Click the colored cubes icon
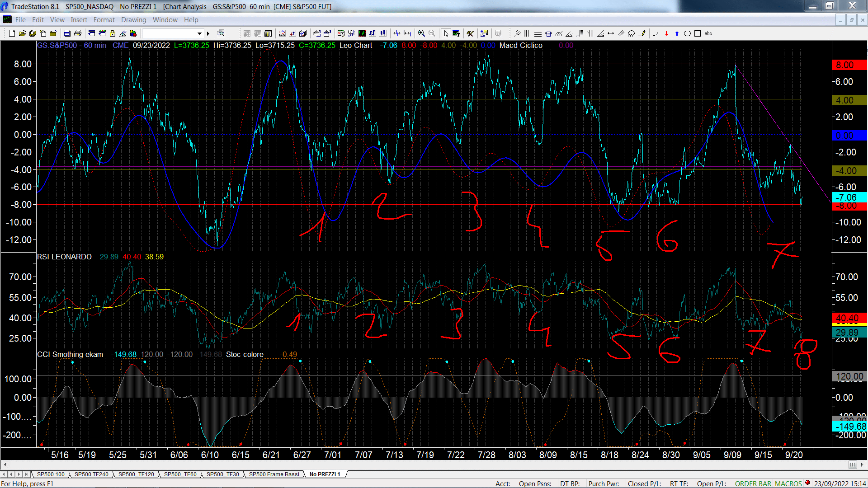 point(133,33)
